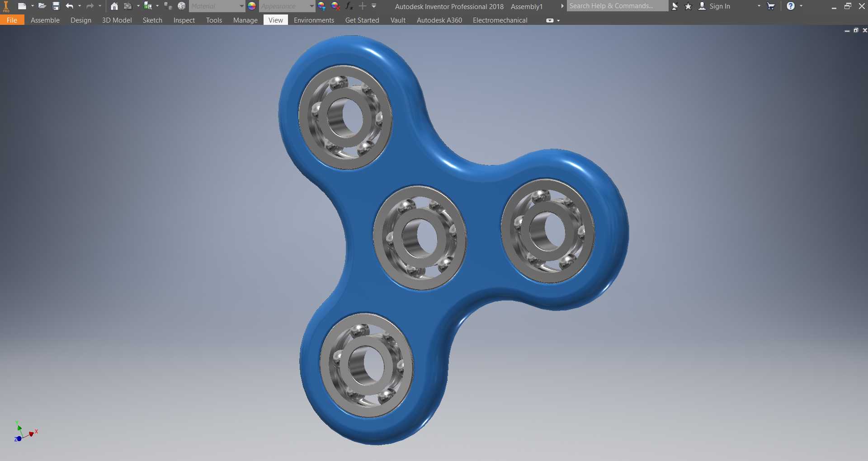Select the right-side bearing of the spinner
This screenshot has height=461, width=868.
coord(547,230)
